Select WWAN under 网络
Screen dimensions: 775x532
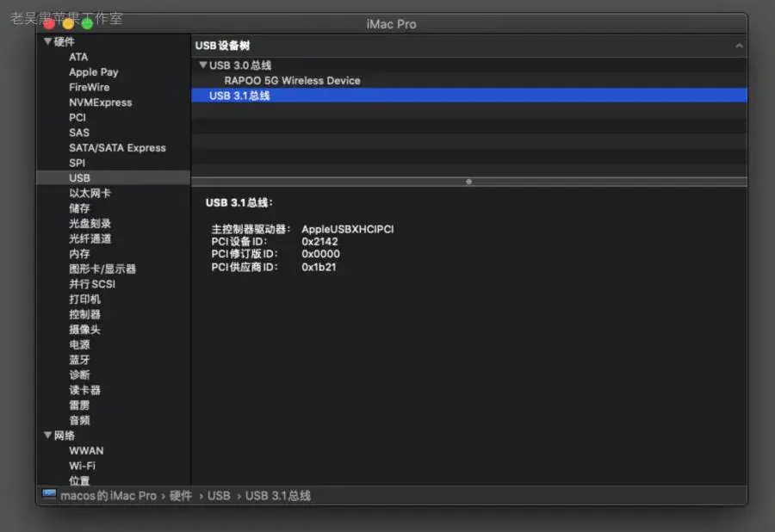click(x=86, y=450)
